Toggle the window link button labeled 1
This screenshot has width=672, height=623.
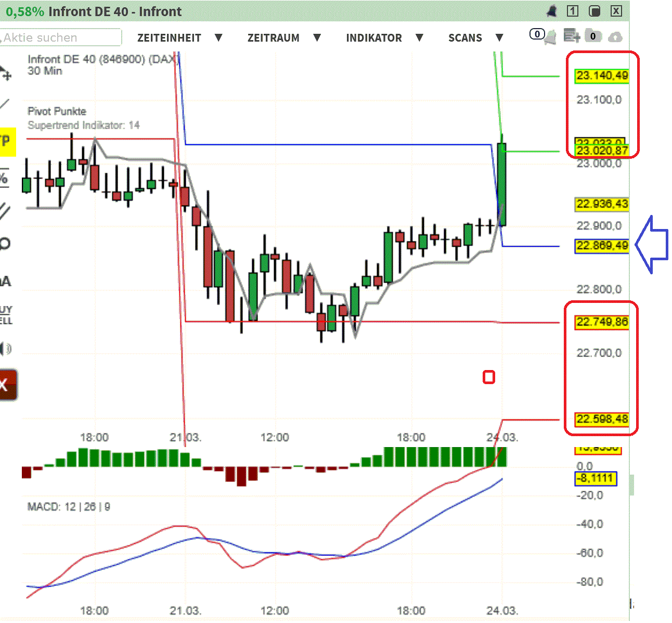[x=573, y=10]
